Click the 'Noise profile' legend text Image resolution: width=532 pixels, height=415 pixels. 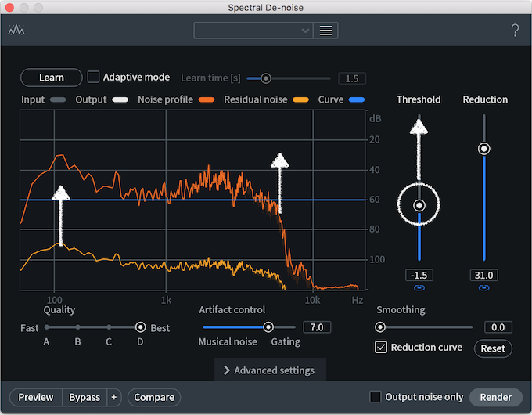[x=165, y=99]
